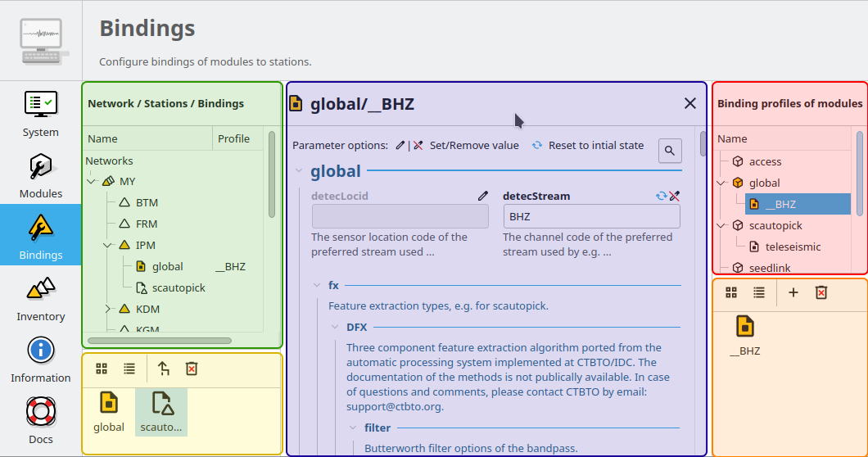The width and height of the screenshot is (868, 457).
Task: Collapse the global parameter section
Action: pos(298,171)
